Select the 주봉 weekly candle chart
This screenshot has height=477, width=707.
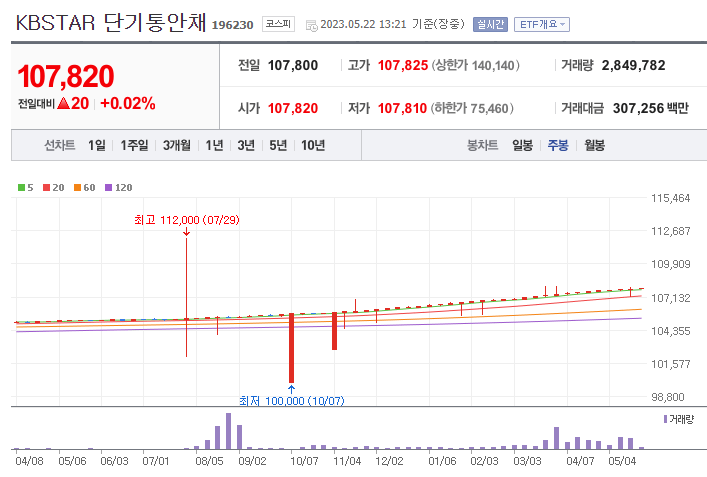click(x=557, y=145)
